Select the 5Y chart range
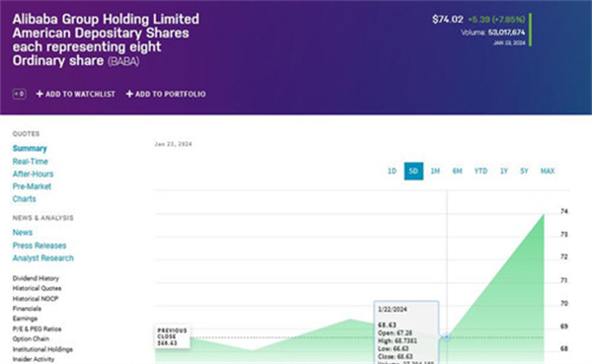This screenshot has width=592, height=364. pyautogui.click(x=524, y=171)
